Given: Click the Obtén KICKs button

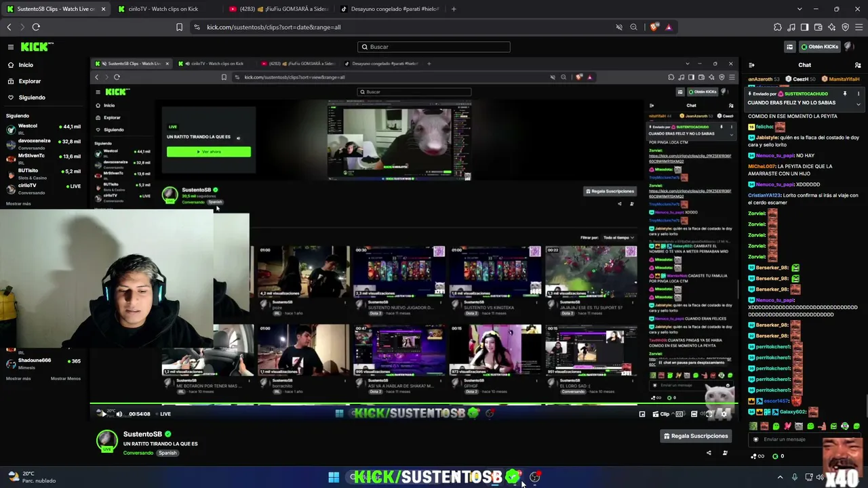Looking at the screenshot, I should [819, 47].
